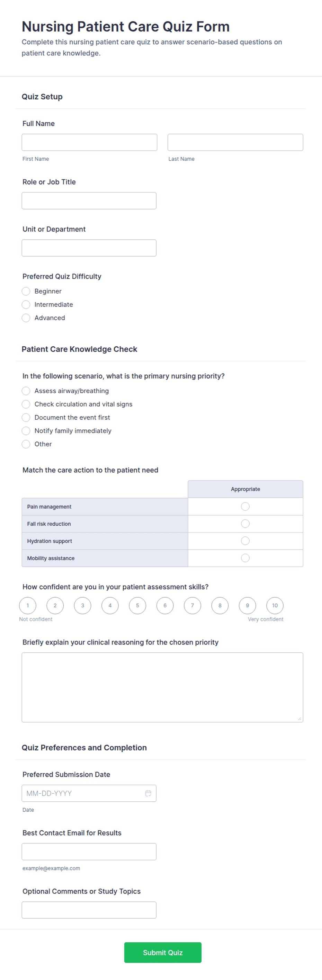
Task: Select Assess airway/breathing option
Action: click(x=26, y=391)
